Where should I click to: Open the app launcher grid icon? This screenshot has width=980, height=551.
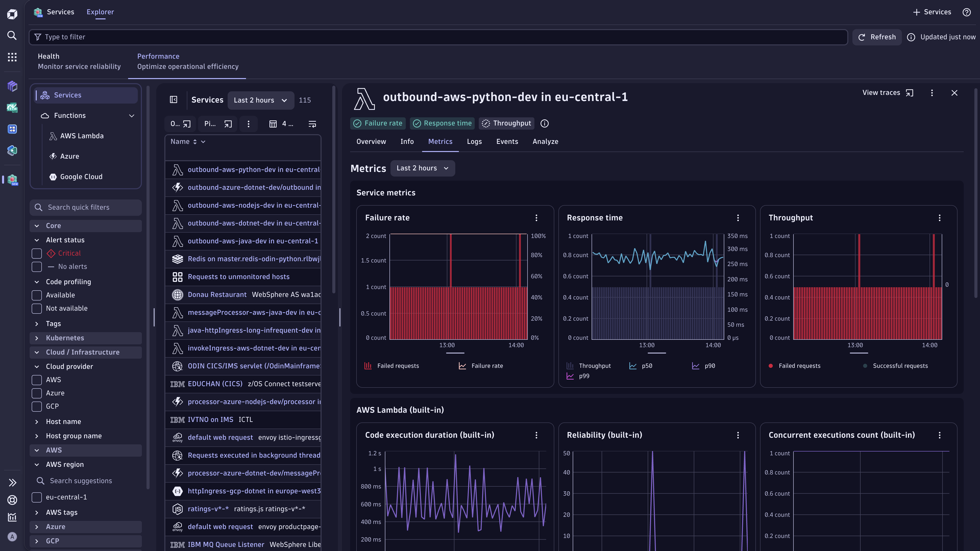12,57
